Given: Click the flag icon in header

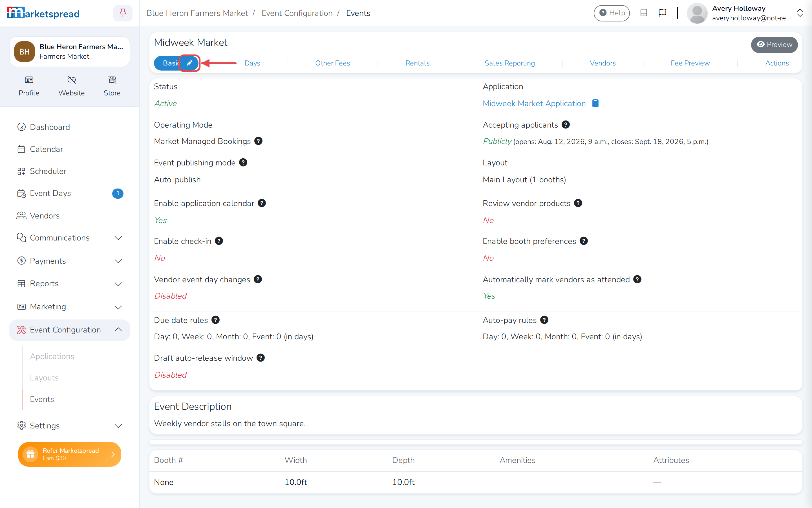Looking at the screenshot, I should (x=662, y=13).
